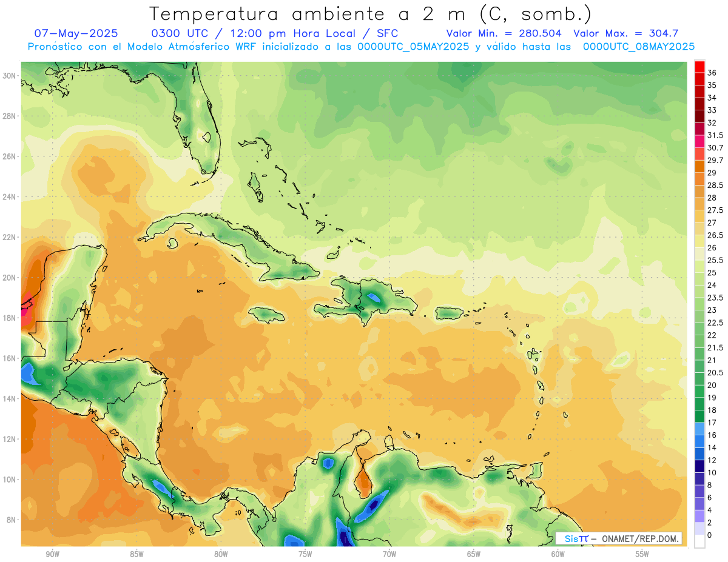The width and height of the screenshot is (728, 562).
Task: Click the '28N' latitude axis label
Action: pyautogui.click(x=9, y=116)
